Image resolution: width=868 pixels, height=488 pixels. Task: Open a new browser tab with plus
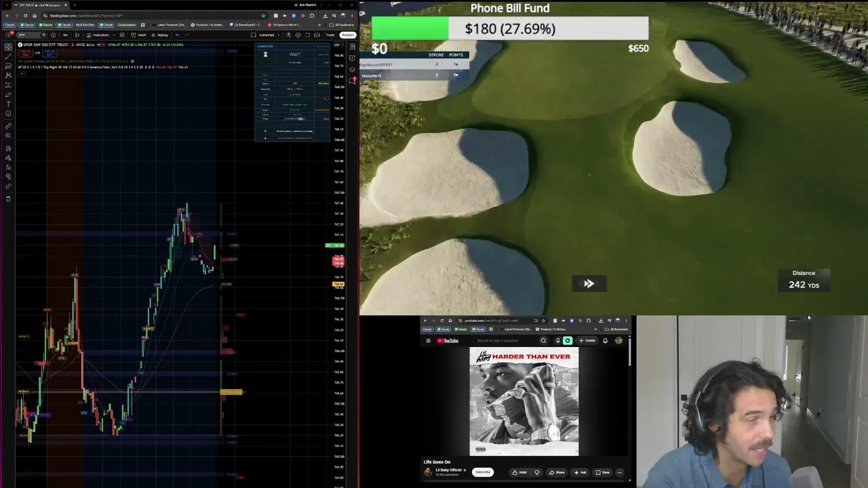pos(75,5)
